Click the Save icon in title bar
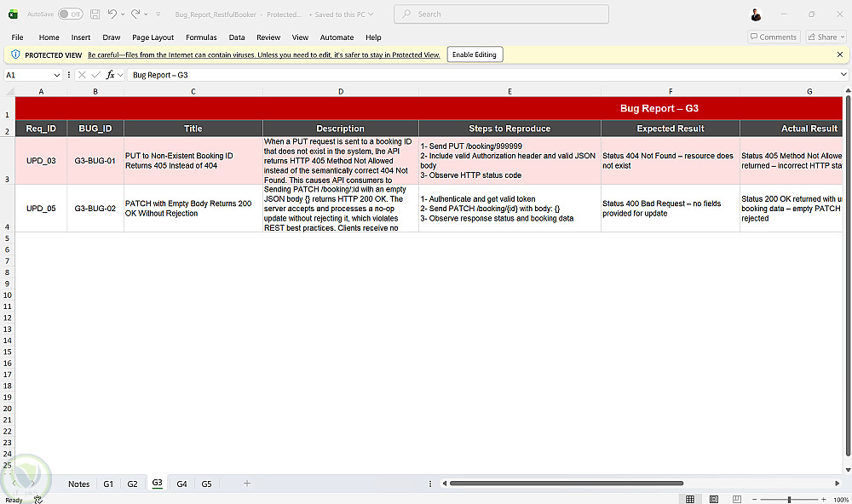 tap(95, 14)
